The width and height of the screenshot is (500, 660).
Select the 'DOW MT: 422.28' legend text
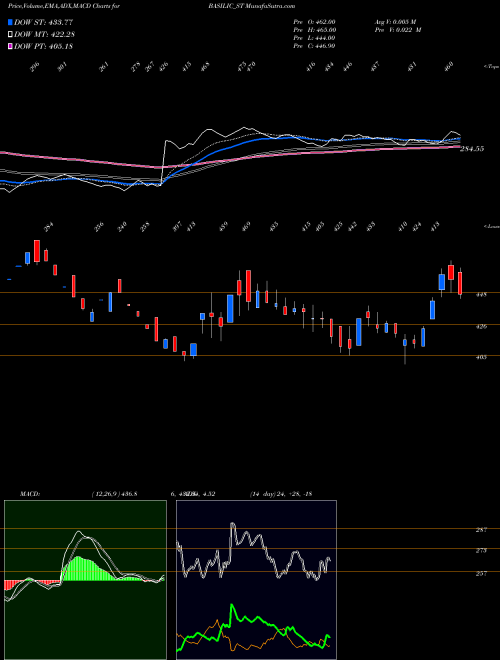(x=45, y=35)
